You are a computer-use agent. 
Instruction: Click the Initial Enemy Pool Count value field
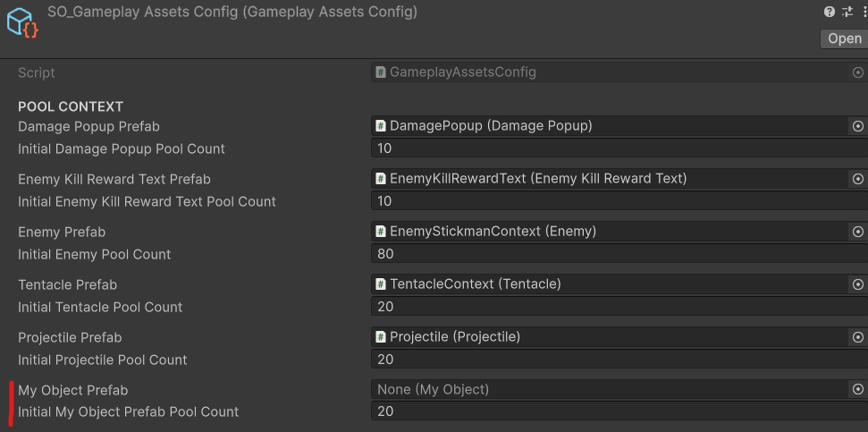pyautogui.click(x=617, y=254)
